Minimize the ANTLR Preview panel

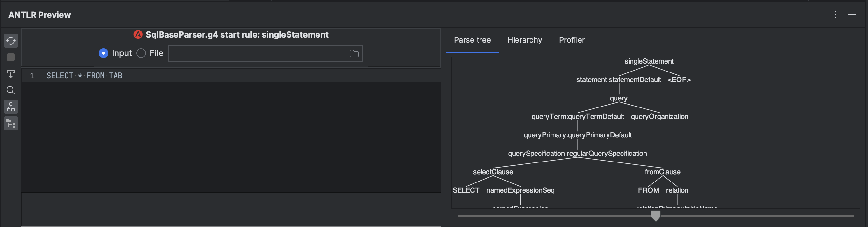tap(852, 14)
